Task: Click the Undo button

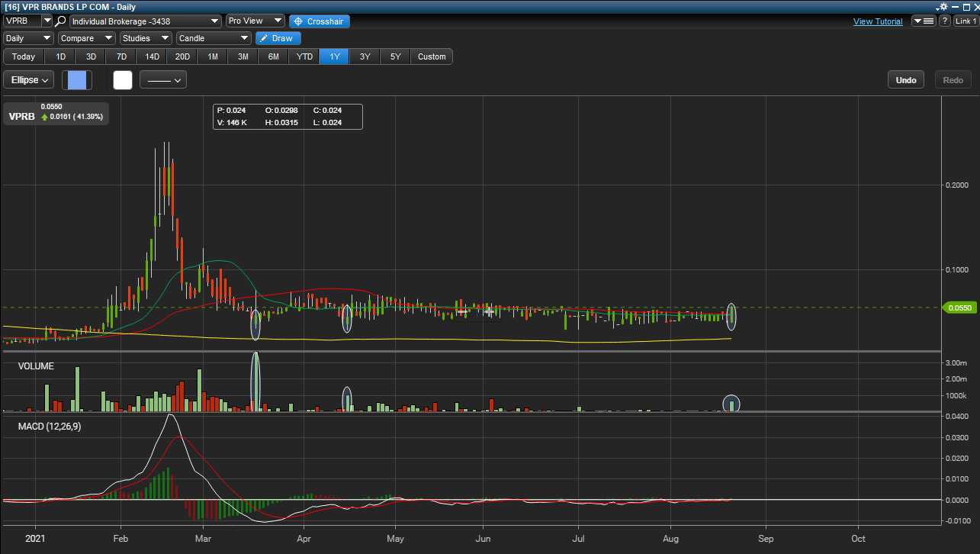Action: pyautogui.click(x=906, y=80)
